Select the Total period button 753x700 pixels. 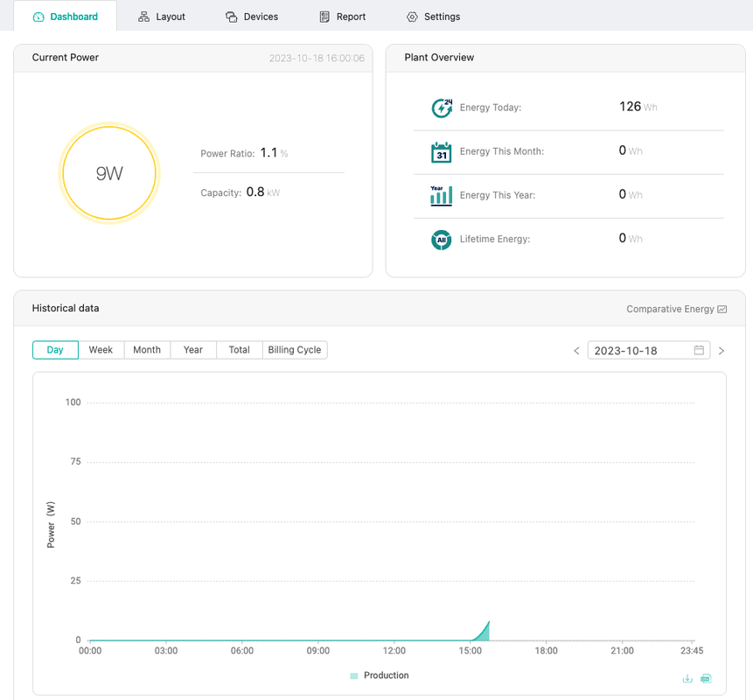(239, 350)
